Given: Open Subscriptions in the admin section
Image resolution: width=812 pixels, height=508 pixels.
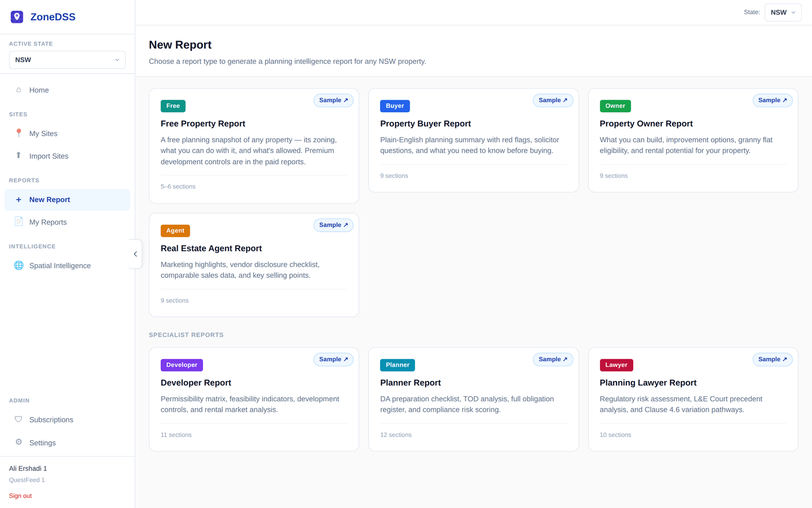Looking at the screenshot, I should point(67,420).
